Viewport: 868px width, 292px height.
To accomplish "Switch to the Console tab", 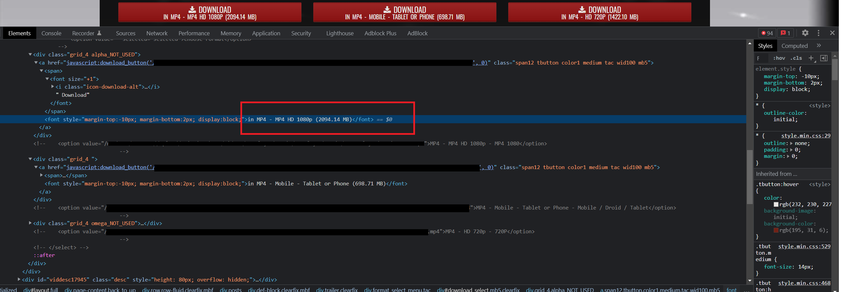I will 51,33.
